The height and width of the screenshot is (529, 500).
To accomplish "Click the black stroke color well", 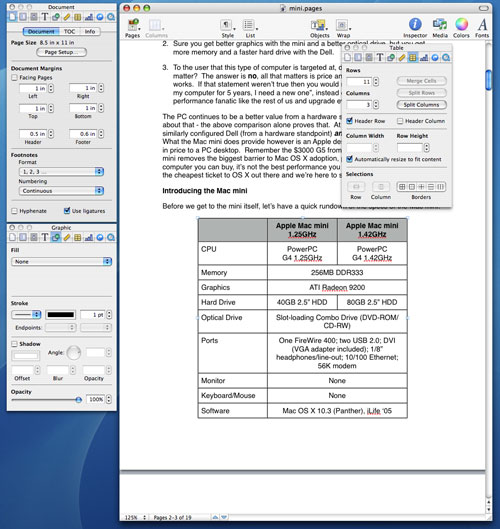I will (60, 315).
